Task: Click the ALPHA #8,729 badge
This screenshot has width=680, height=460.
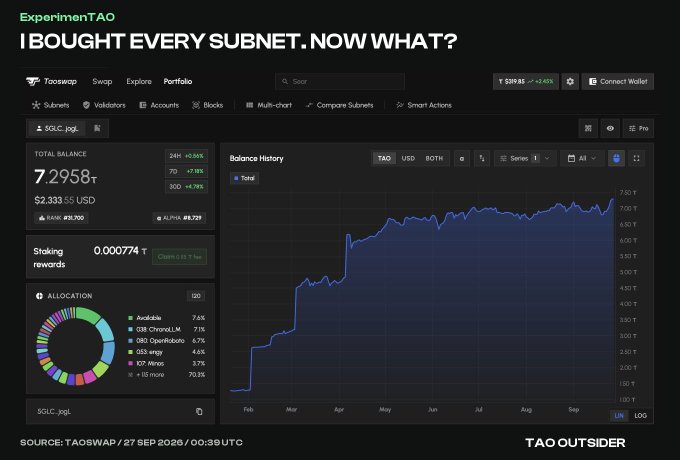Action: [x=179, y=218]
